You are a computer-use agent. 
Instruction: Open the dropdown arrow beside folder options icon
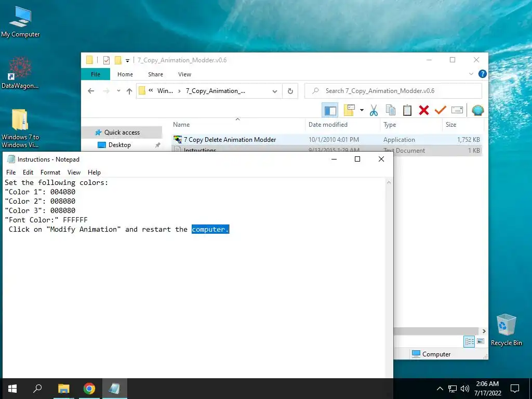pyautogui.click(x=362, y=110)
